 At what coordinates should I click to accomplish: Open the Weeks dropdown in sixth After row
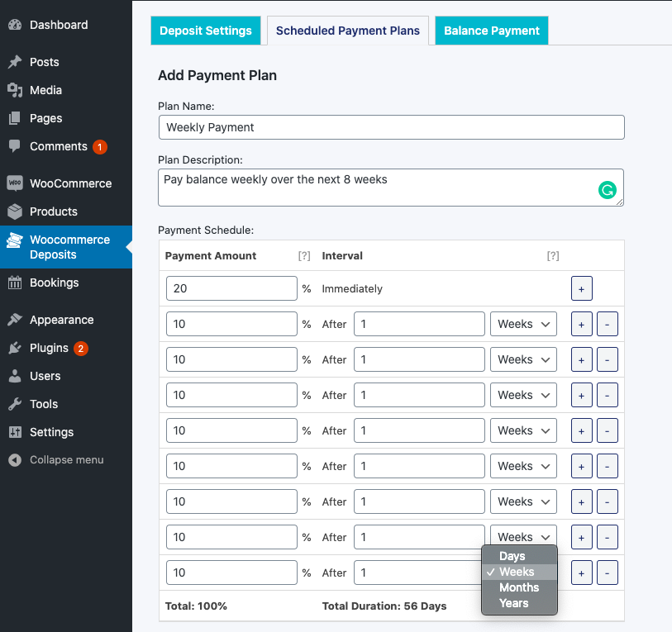coord(523,501)
